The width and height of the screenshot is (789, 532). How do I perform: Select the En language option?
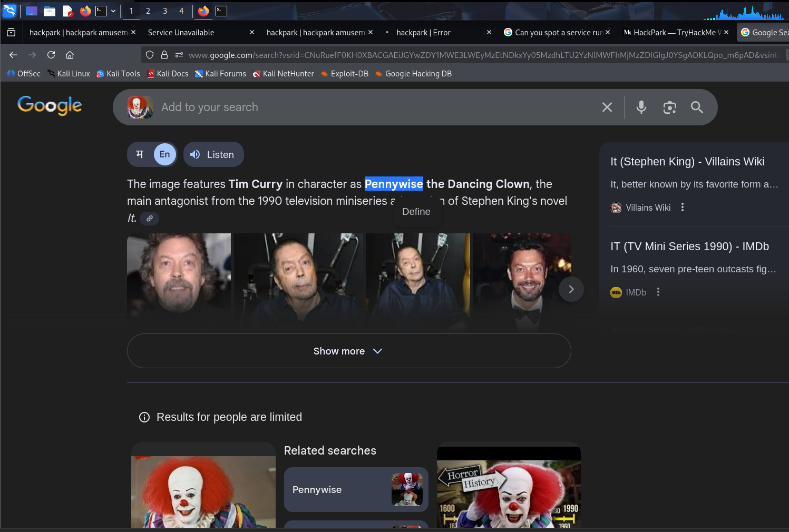[165, 154]
